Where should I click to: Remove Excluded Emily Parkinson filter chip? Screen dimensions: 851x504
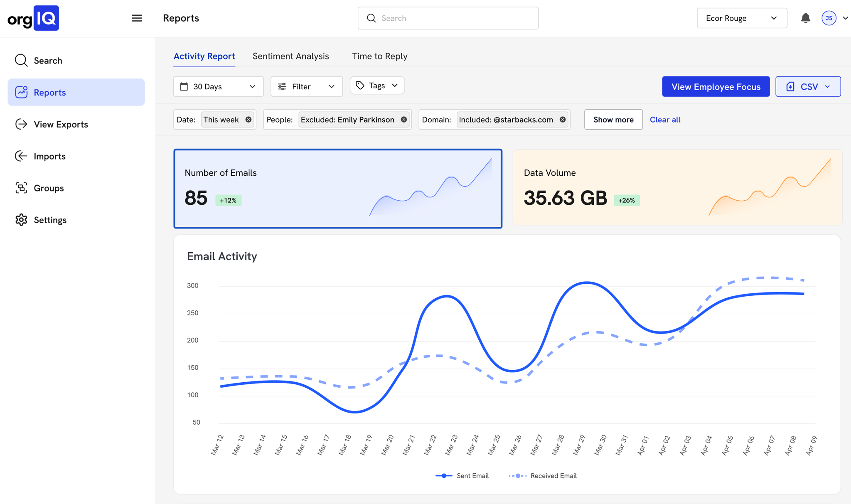point(404,120)
